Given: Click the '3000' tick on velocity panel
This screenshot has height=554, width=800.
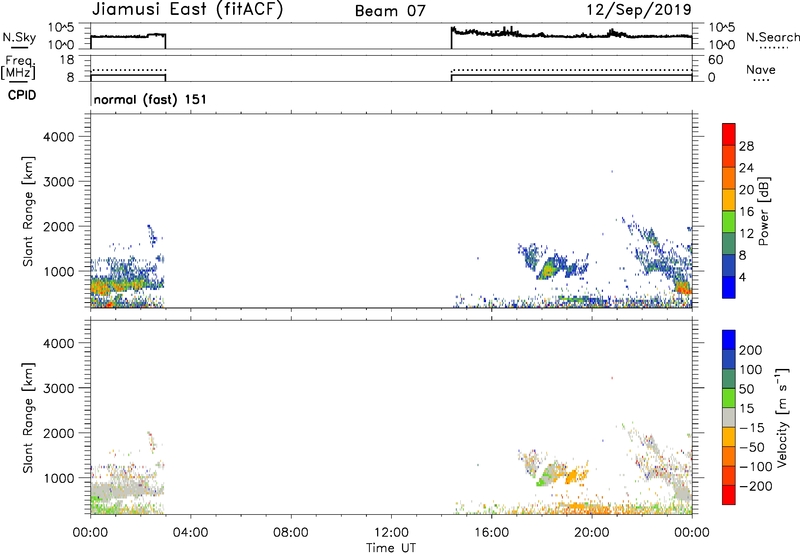Looking at the screenshot, I should click(58, 388).
